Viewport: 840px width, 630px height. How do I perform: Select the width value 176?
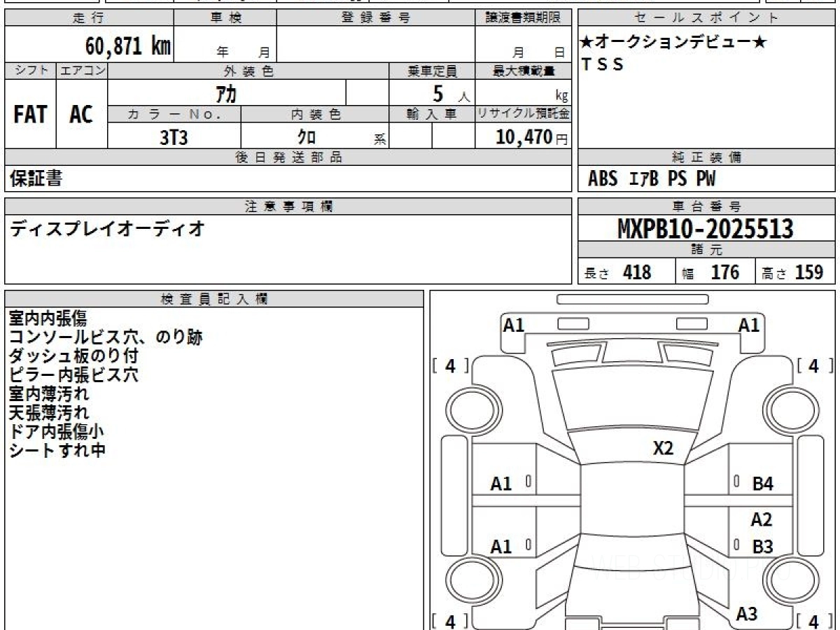point(724,272)
